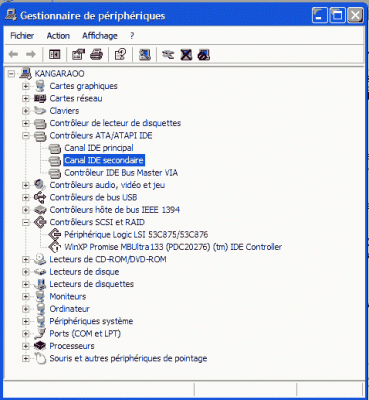
Task: Click the Cartes graphiques category icon
Action: click(40, 86)
